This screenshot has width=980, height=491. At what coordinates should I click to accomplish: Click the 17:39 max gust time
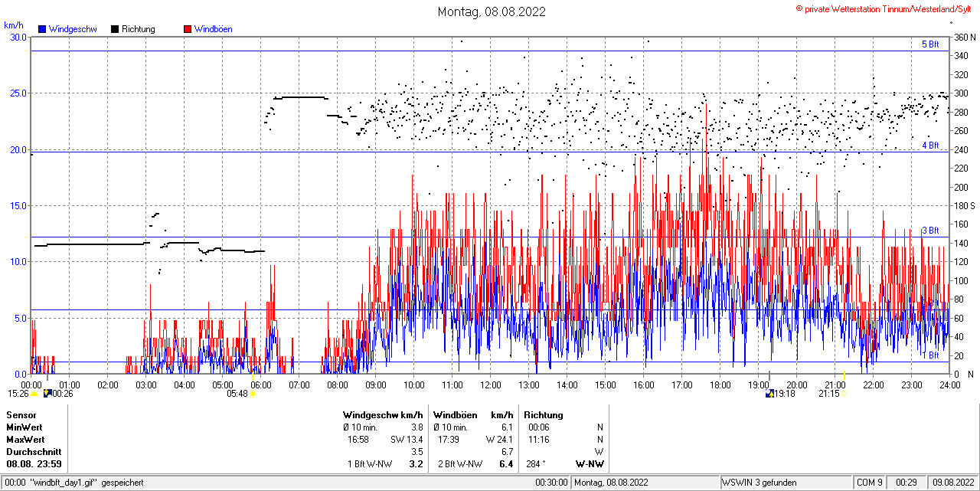448,440
